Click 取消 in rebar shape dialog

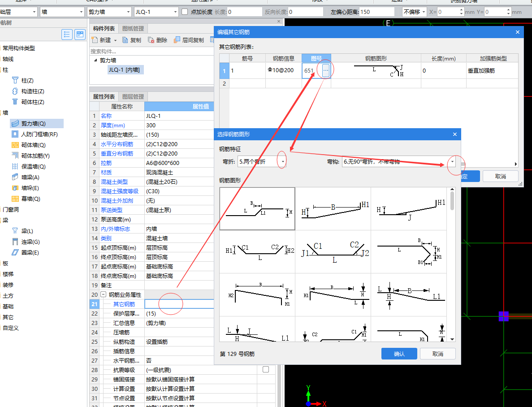click(x=438, y=354)
